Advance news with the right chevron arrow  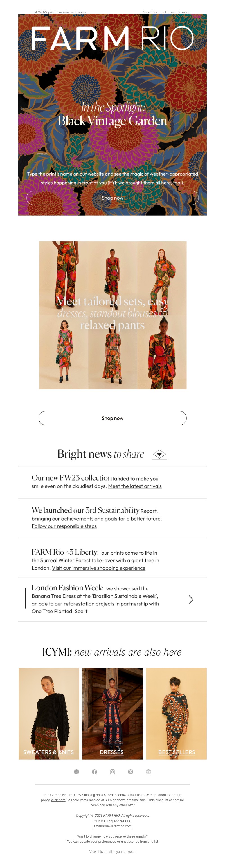[x=191, y=599]
